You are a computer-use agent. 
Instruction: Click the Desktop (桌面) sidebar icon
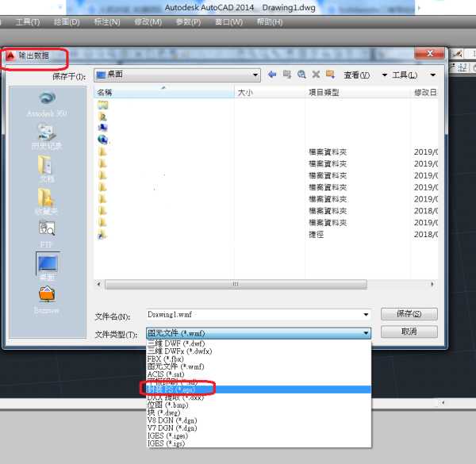[x=47, y=266]
